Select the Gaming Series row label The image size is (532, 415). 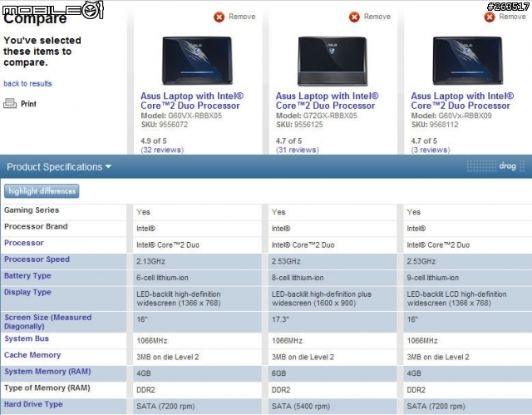tap(32, 210)
